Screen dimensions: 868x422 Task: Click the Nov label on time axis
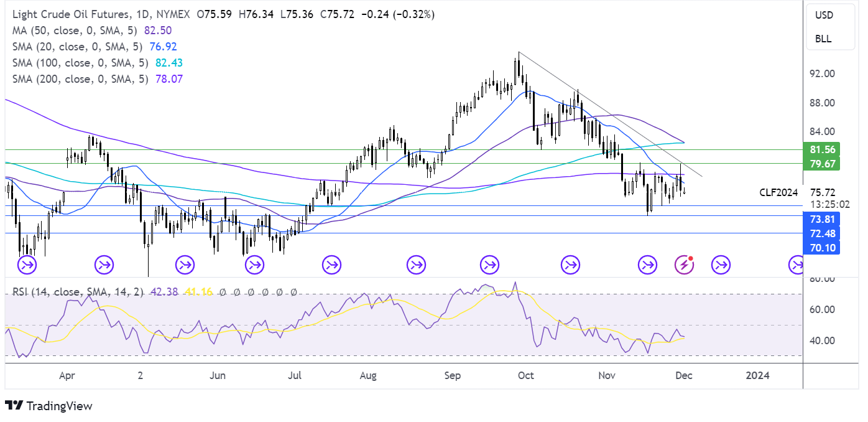(x=607, y=375)
